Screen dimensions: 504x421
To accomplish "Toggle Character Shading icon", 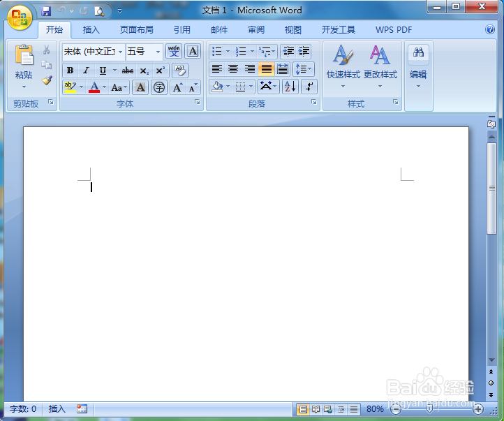I will [140, 87].
